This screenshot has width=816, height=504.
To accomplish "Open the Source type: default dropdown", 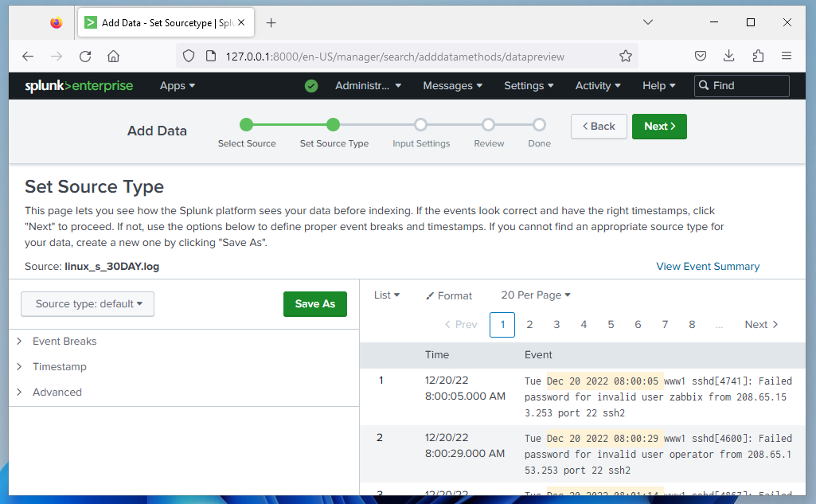I will pyautogui.click(x=88, y=304).
